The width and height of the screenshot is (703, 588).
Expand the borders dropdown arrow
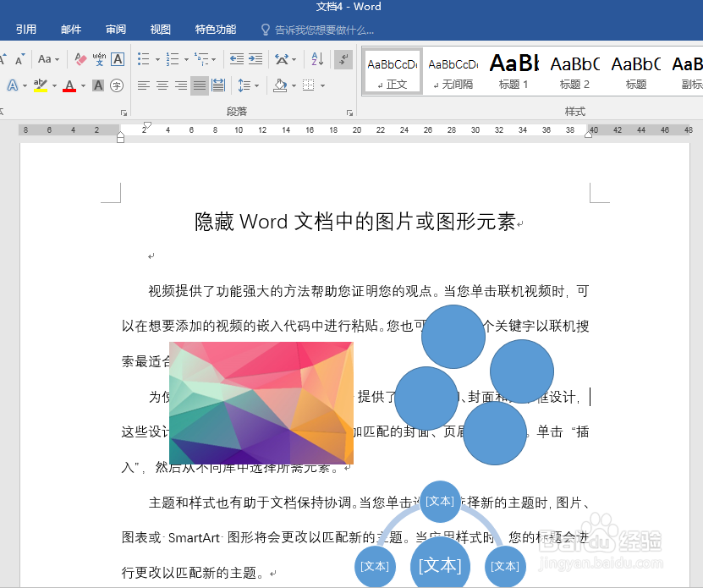(322, 85)
